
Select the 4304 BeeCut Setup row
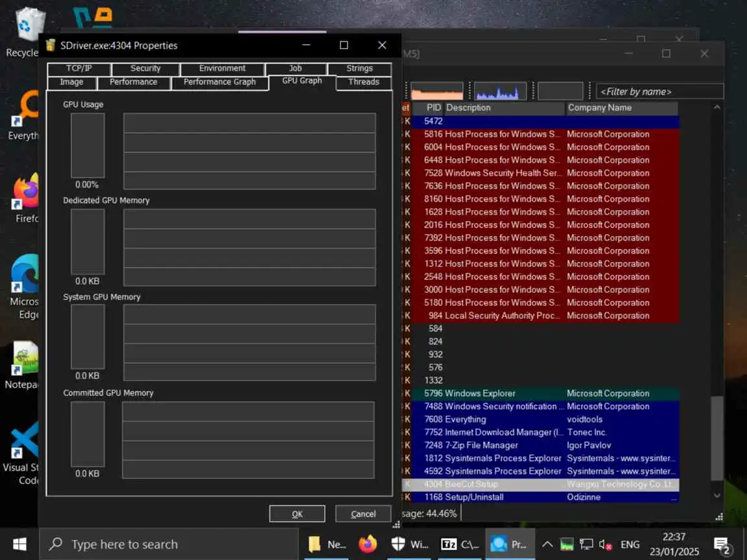click(541, 484)
